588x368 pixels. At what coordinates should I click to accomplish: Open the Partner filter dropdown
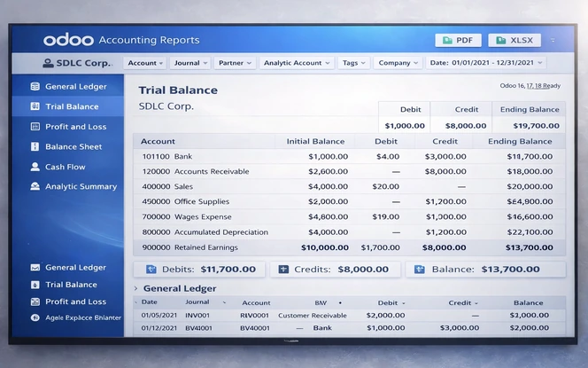click(235, 63)
